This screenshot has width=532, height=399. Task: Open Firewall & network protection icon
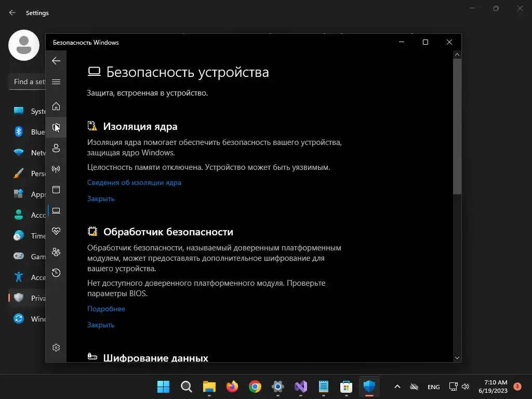point(56,169)
